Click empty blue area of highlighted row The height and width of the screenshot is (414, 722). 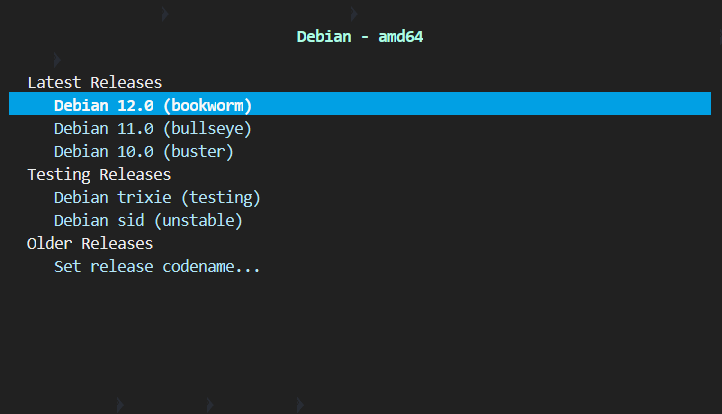pyautogui.click(x=480, y=105)
